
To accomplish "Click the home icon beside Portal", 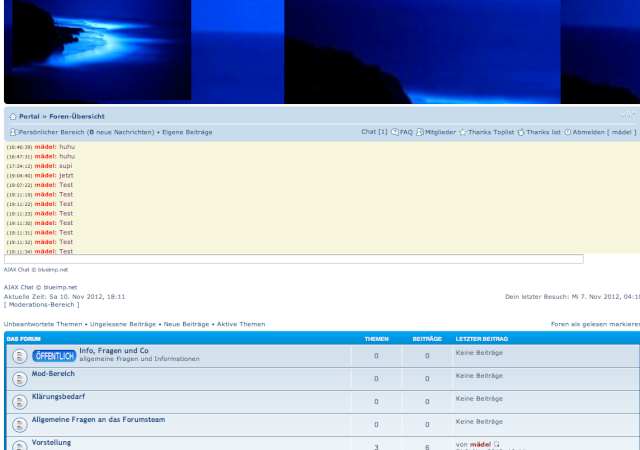I will (x=13, y=116).
